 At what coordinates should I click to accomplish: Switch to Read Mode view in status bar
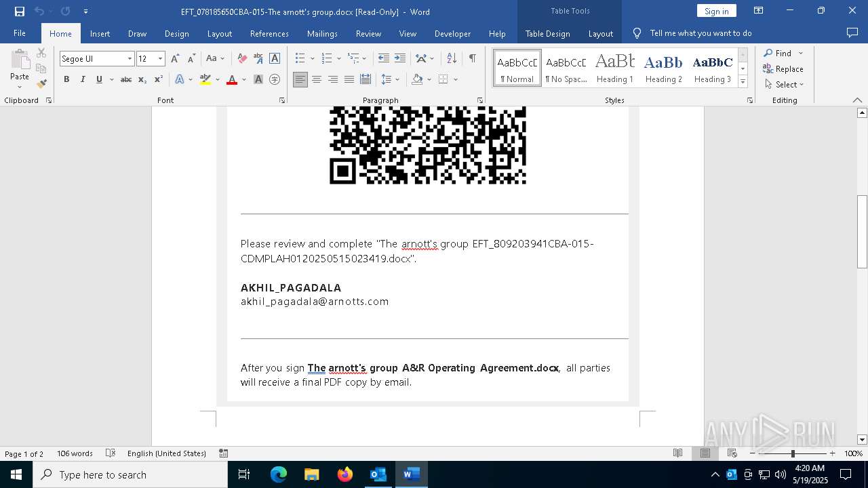click(677, 453)
